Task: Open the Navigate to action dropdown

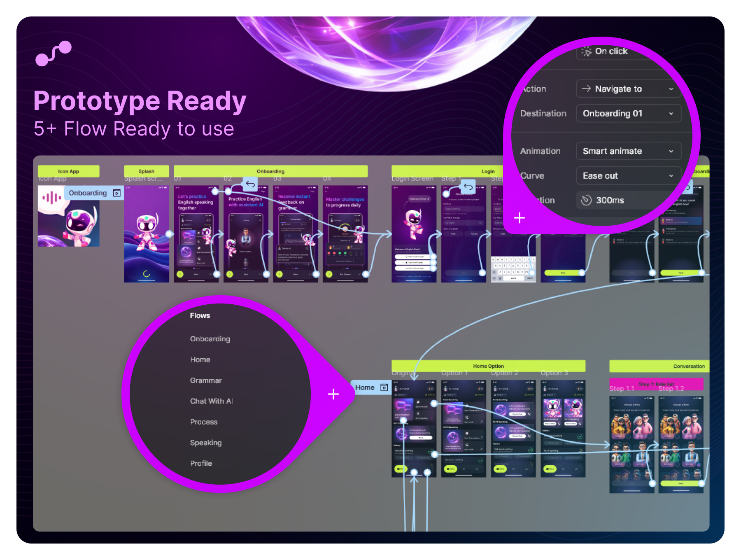Action: (x=628, y=89)
